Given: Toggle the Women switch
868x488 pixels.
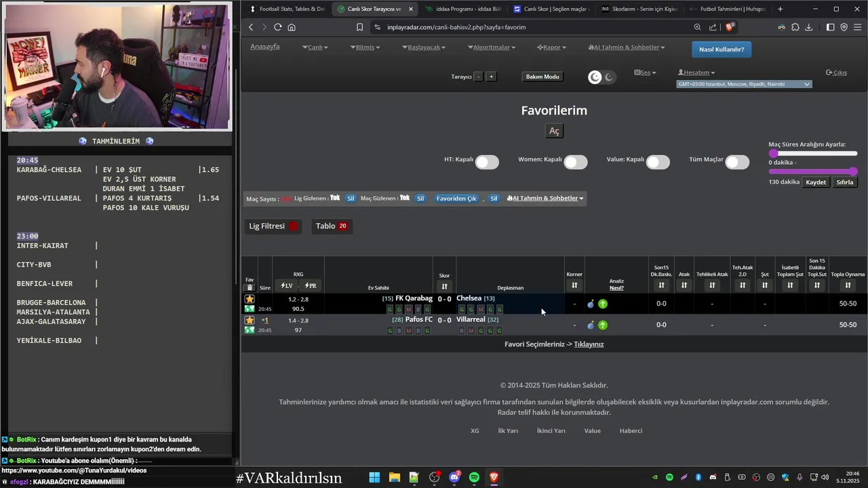Looking at the screenshot, I should pos(576,162).
